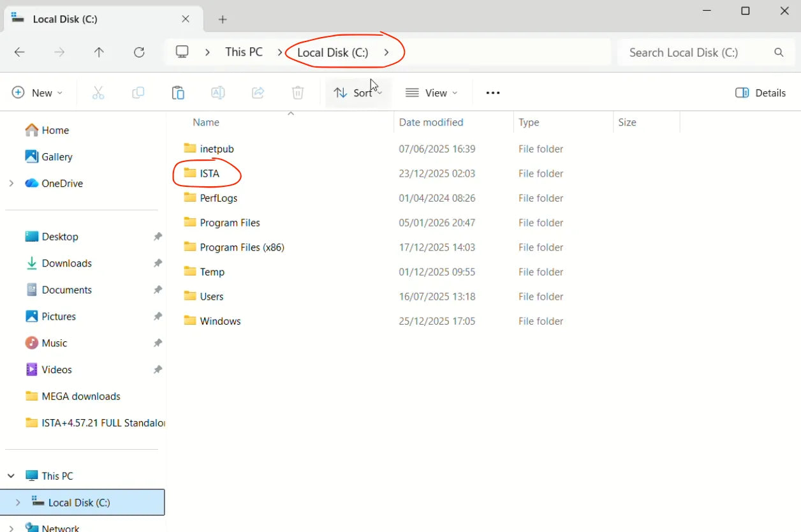Unpin Pictures using its pin icon
This screenshot has height=532, width=801.
(158, 316)
